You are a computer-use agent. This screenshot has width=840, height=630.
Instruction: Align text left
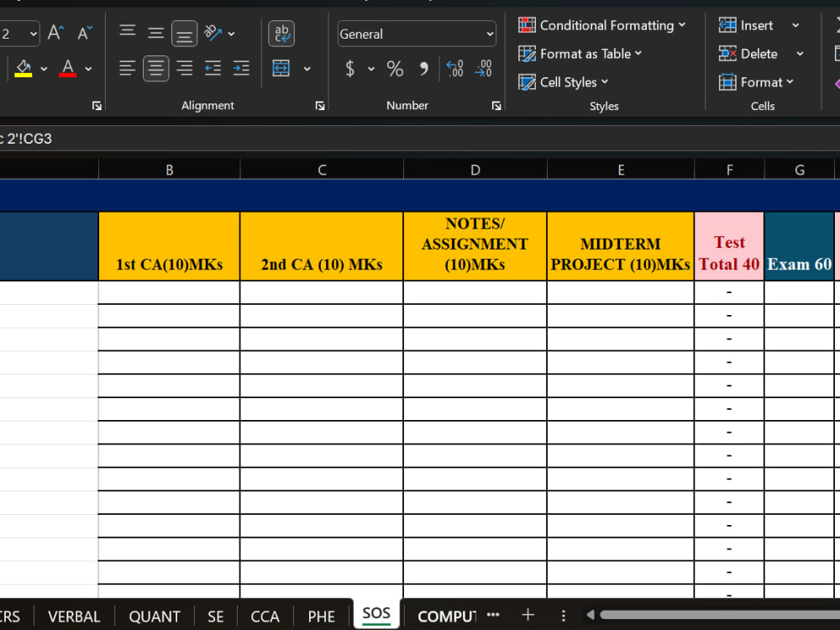pyautogui.click(x=128, y=68)
